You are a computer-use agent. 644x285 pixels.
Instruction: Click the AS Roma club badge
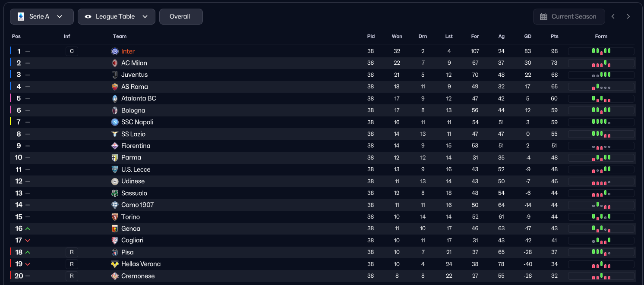pos(115,87)
